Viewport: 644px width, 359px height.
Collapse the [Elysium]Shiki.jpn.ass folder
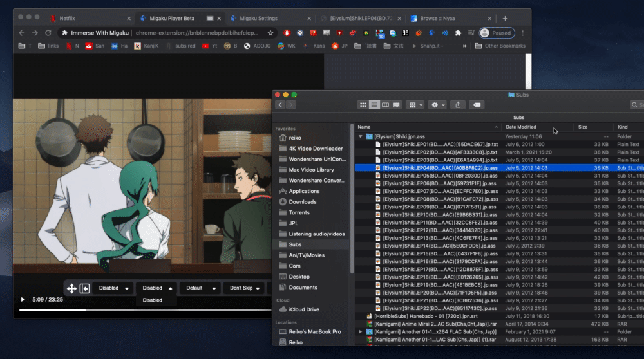click(361, 137)
